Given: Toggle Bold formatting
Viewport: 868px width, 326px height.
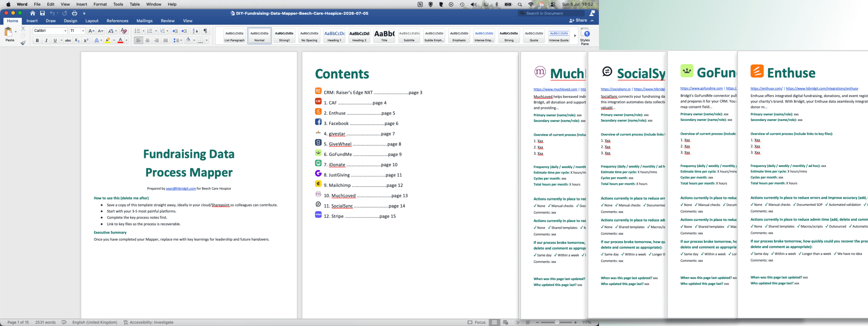Looking at the screenshot, I should 37,41.
